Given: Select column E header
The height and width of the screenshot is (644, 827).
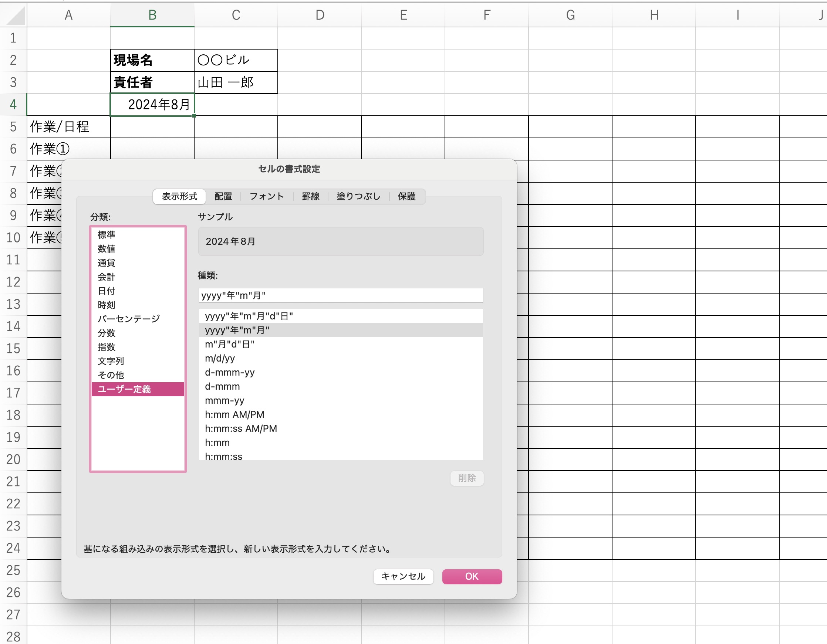Looking at the screenshot, I should (403, 15).
